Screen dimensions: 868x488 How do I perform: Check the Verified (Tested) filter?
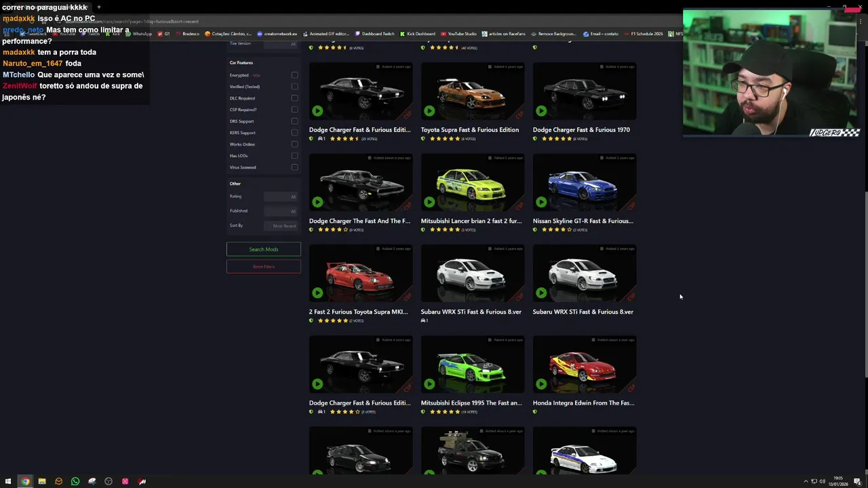click(294, 87)
